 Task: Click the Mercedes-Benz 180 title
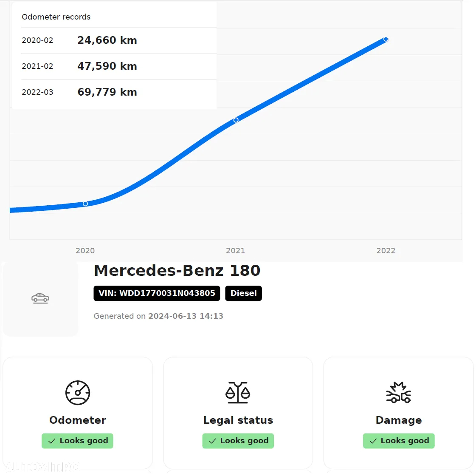tap(177, 270)
